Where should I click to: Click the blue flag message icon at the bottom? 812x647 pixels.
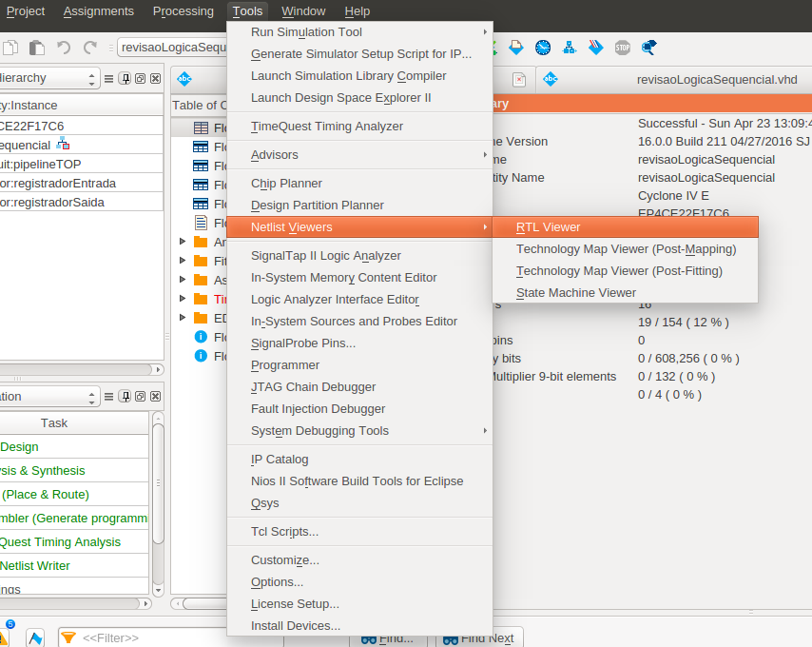[x=35, y=637]
